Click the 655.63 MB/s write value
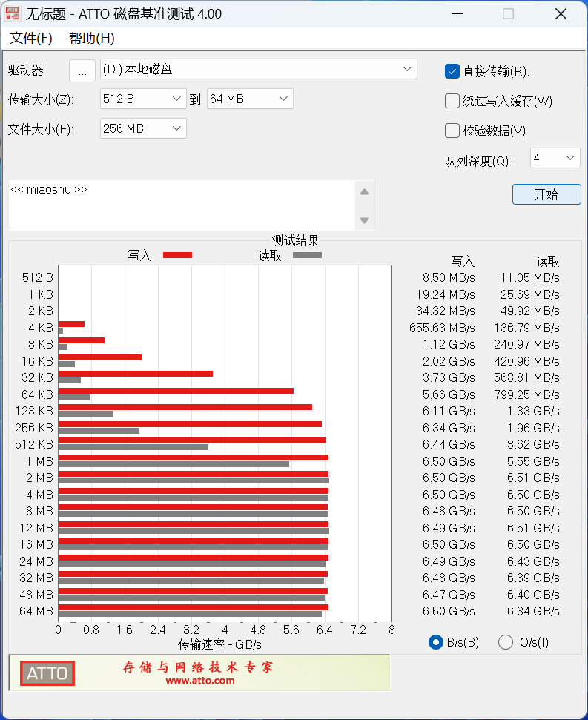 point(442,328)
